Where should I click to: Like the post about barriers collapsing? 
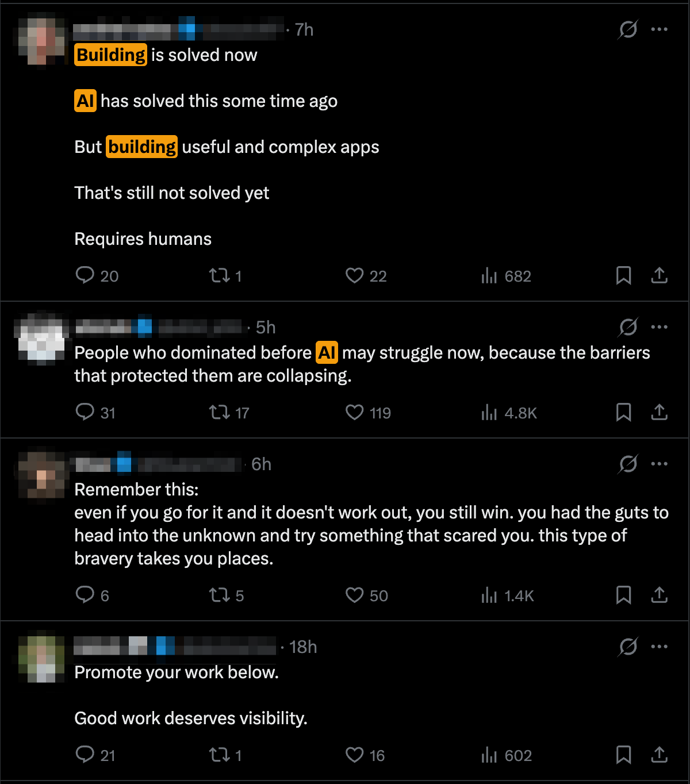coord(354,412)
